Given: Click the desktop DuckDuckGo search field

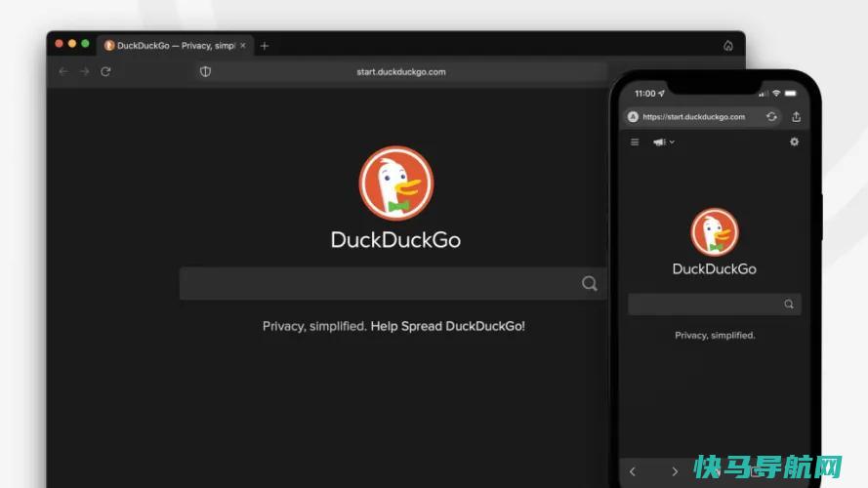Looking at the screenshot, I should [393, 283].
